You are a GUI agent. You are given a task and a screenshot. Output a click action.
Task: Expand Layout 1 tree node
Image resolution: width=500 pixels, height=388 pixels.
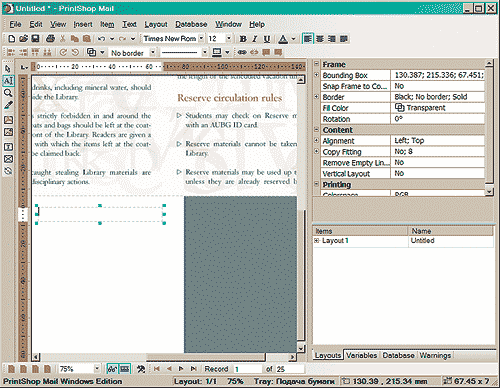[x=317, y=240]
